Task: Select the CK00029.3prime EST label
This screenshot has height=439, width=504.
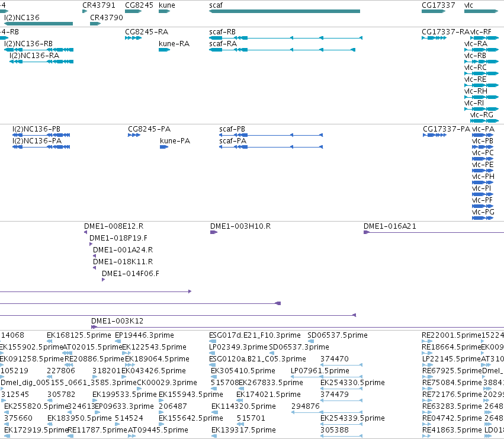Action: point(167,383)
